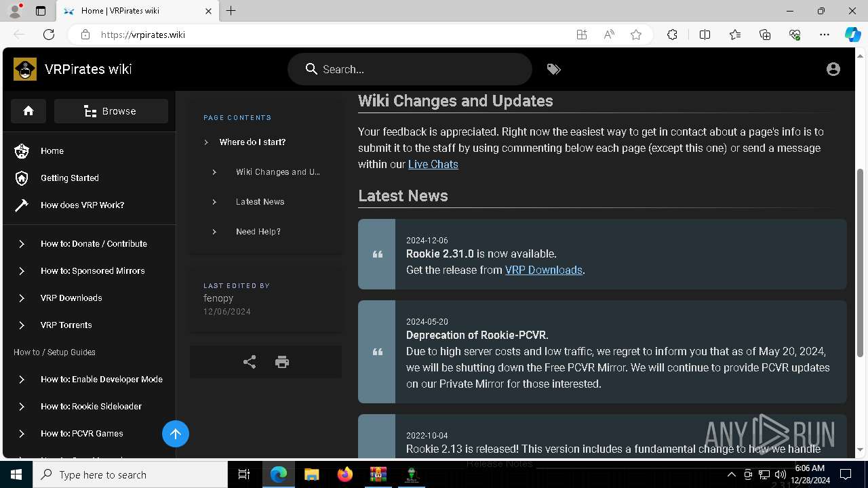Toggle Read aloud in address bar
This screenshot has width=868, height=488.
pos(609,35)
